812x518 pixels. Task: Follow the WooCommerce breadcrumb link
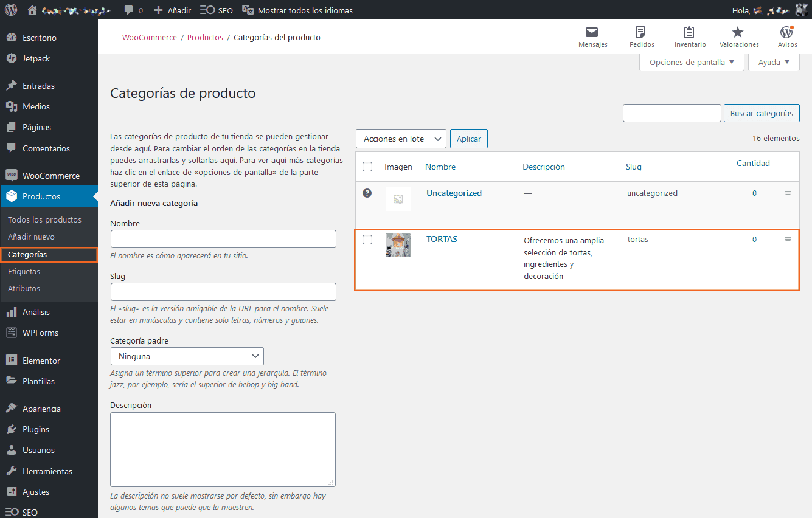click(x=149, y=37)
